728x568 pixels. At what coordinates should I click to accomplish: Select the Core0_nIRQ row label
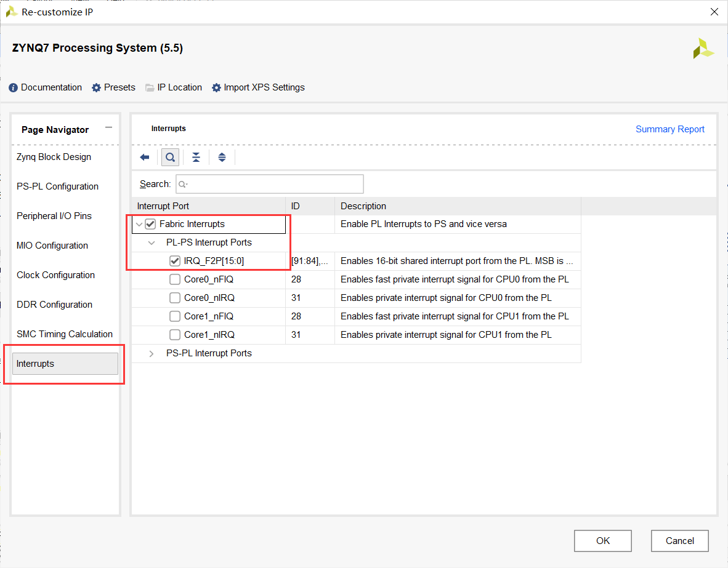point(209,298)
